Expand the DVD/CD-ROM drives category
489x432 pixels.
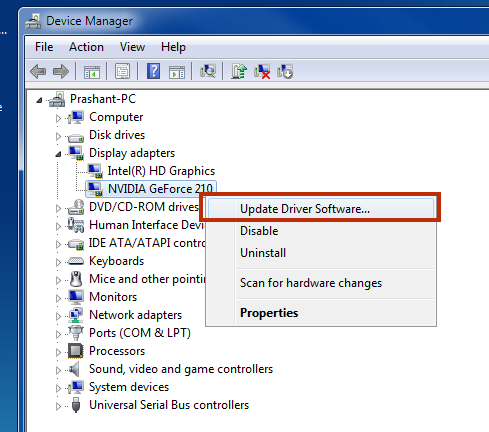tap(58, 208)
